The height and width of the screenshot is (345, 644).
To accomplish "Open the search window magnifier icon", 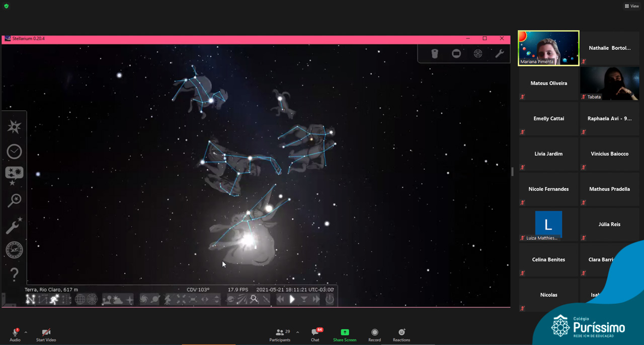I will pos(14,200).
